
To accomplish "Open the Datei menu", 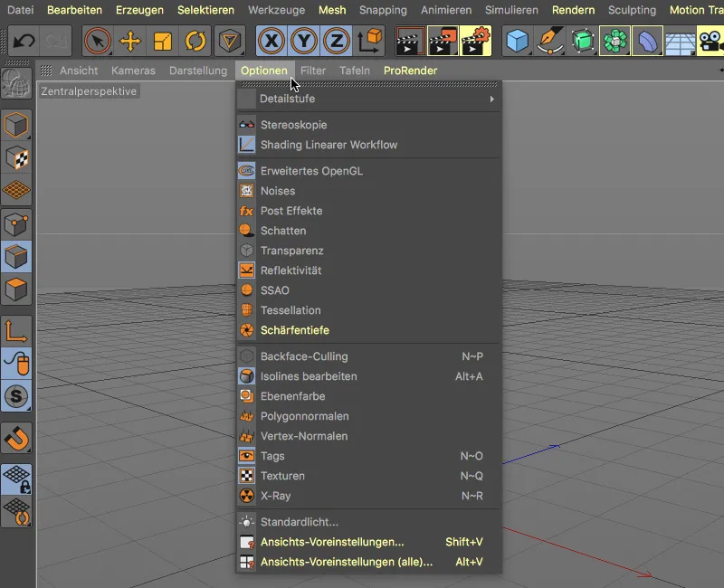I will [20, 10].
